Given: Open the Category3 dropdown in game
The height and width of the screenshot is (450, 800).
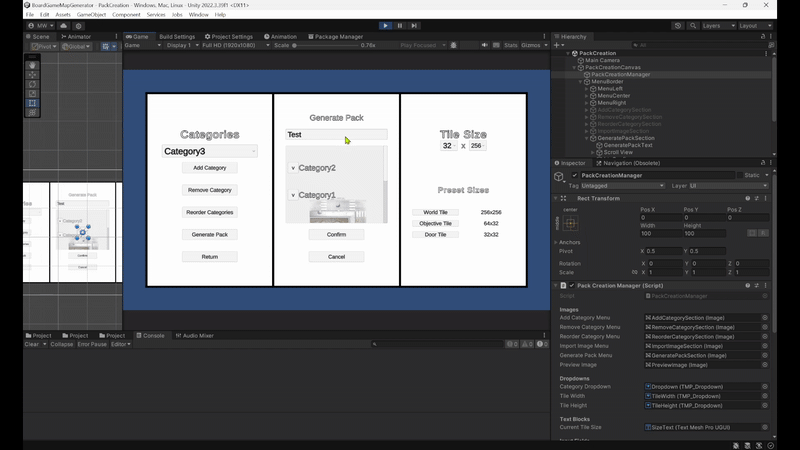Looking at the screenshot, I should pos(210,151).
